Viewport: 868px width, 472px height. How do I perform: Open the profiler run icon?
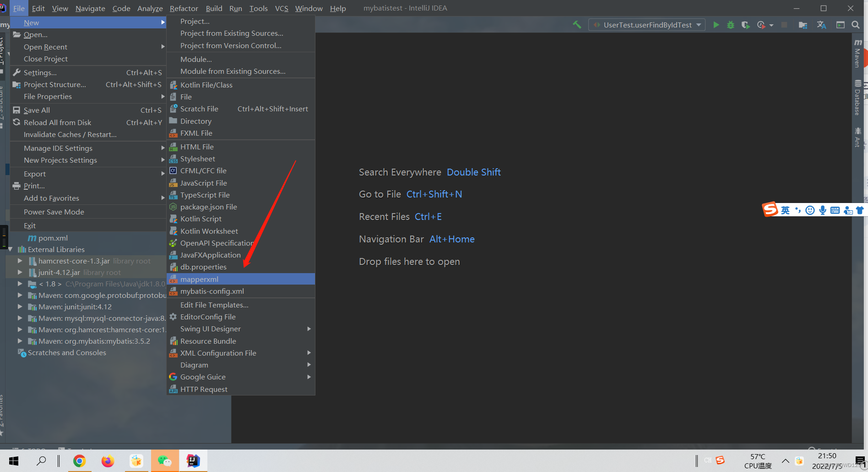coord(761,25)
